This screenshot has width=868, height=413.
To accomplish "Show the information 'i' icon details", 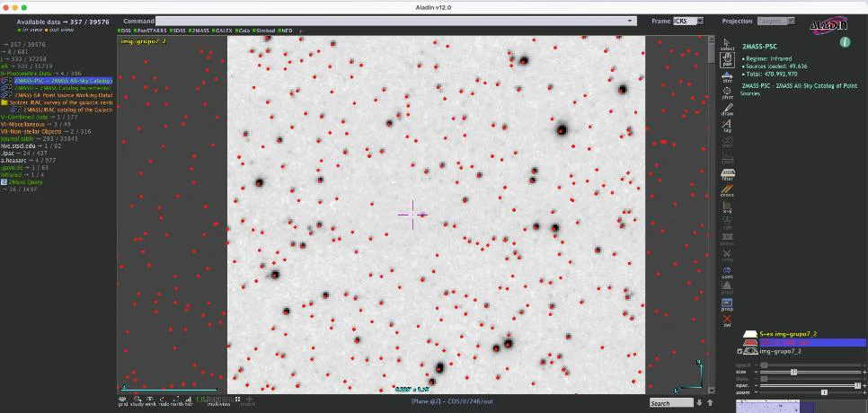I will click(x=845, y=42).
